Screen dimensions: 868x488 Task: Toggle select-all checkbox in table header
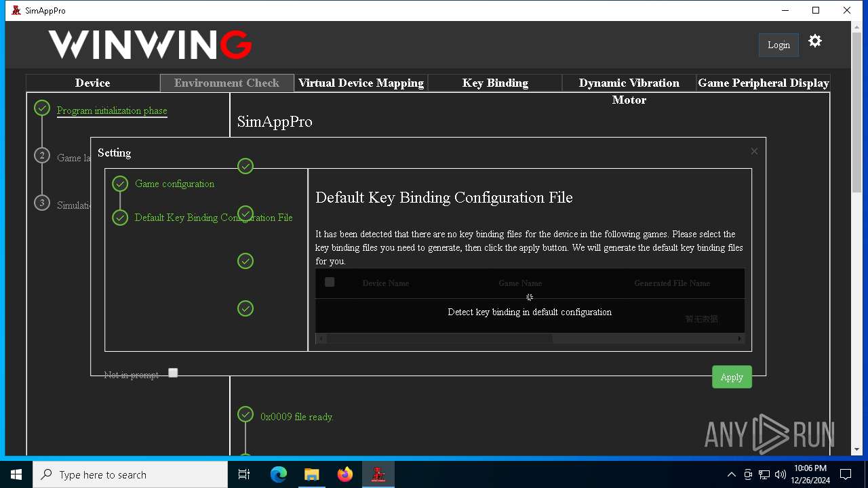(x=330, y=282)
